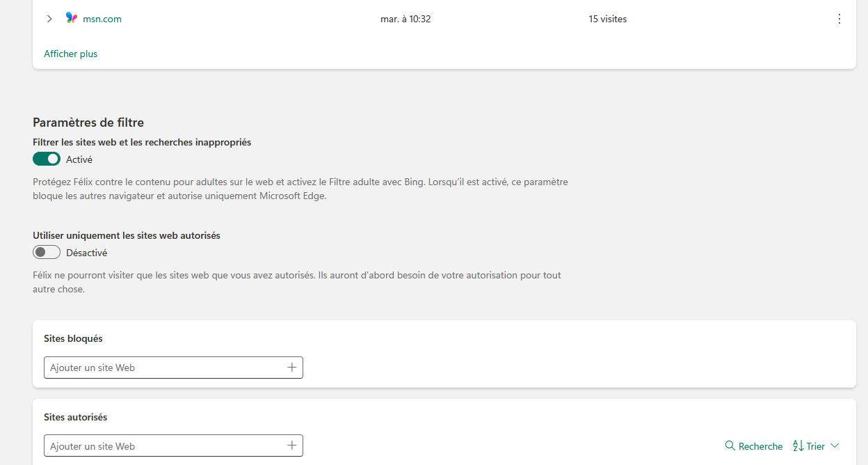Click the "Félix ne pourront visiter" description

pos(297,282)
